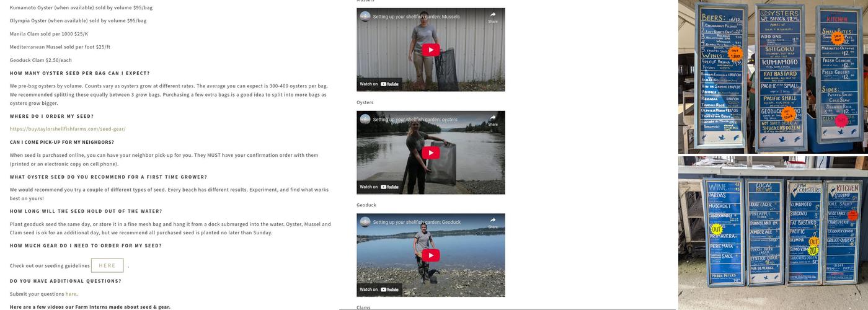
Task: Click Share icon on the oysters video
Action: point(493,120)
